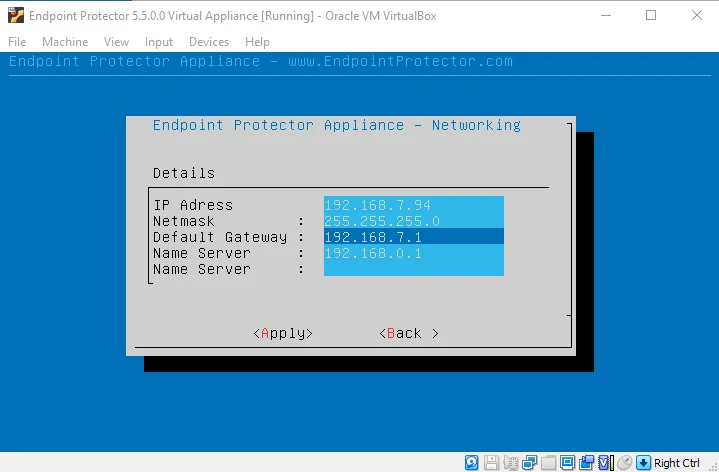Click the Apply button

tap(283, 333)
